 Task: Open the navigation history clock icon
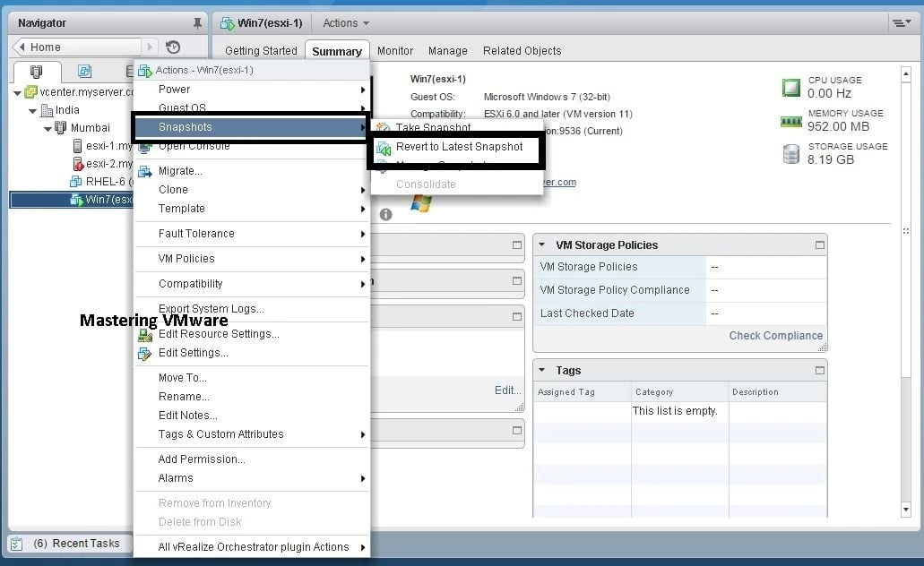tap(173, 47)
